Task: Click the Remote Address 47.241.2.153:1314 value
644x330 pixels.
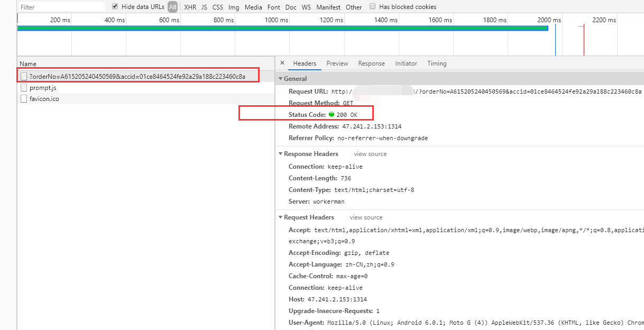Action: click(x=372, y=126)
